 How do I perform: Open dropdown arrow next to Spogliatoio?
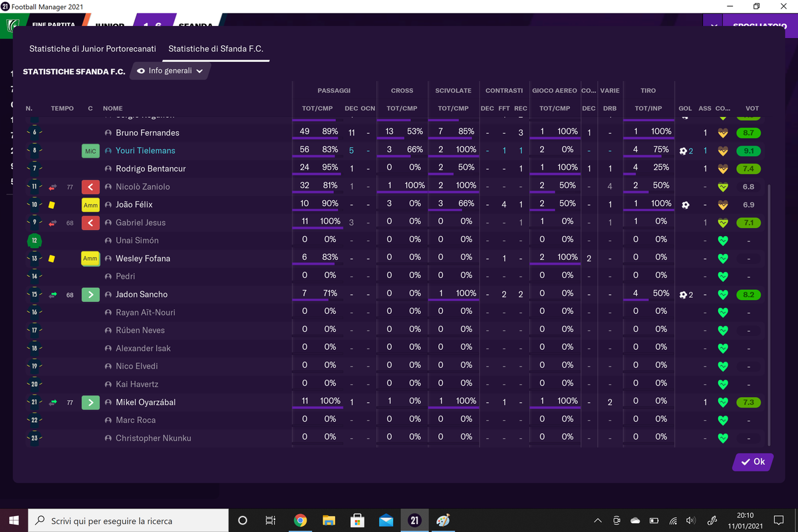[714, 26]
